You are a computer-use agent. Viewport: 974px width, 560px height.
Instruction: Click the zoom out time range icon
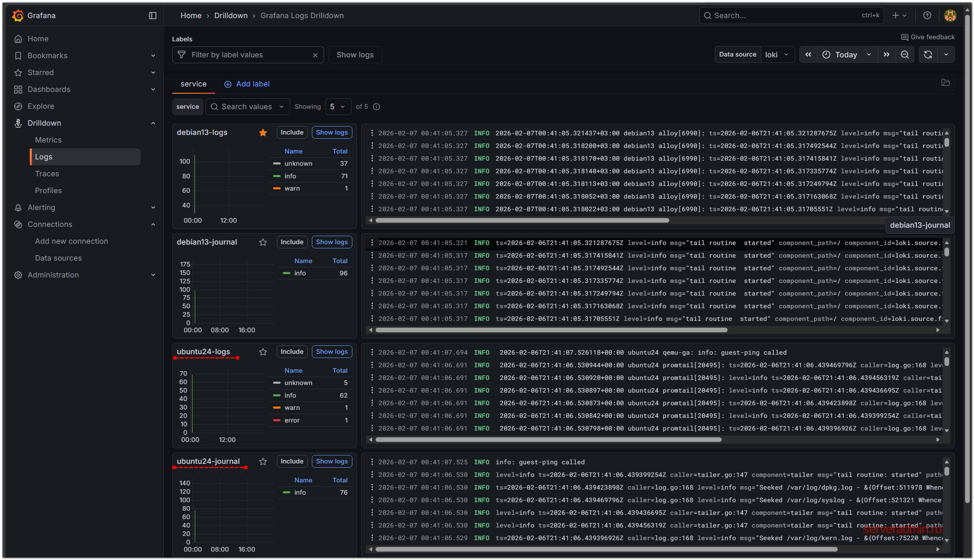(905, 55)
